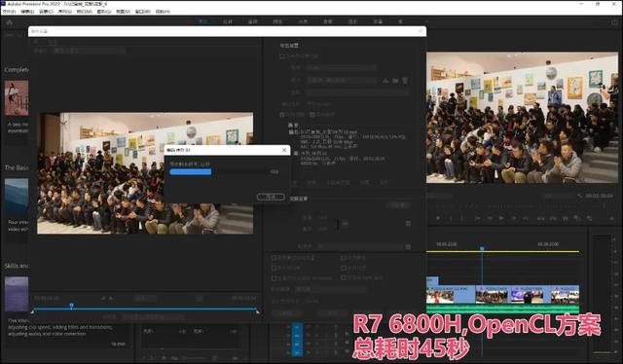Open the preset dropdown in export settings

click(342, 80)
